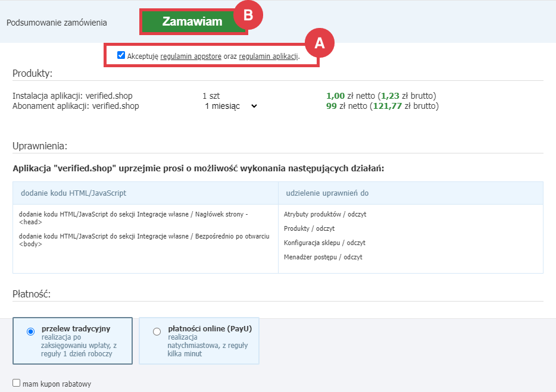Select the przelew tradycyjny radio button

pyautogui.click(x=31, y=332)
